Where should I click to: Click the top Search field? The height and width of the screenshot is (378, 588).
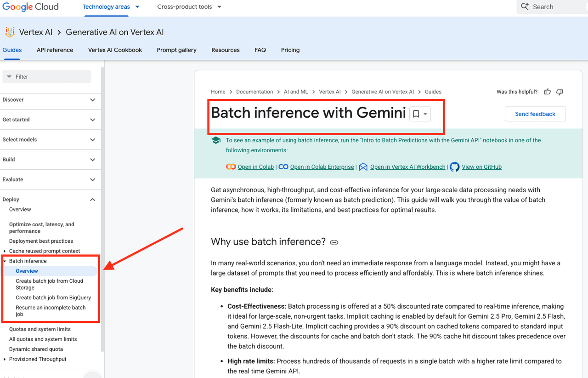coord(553,7)
